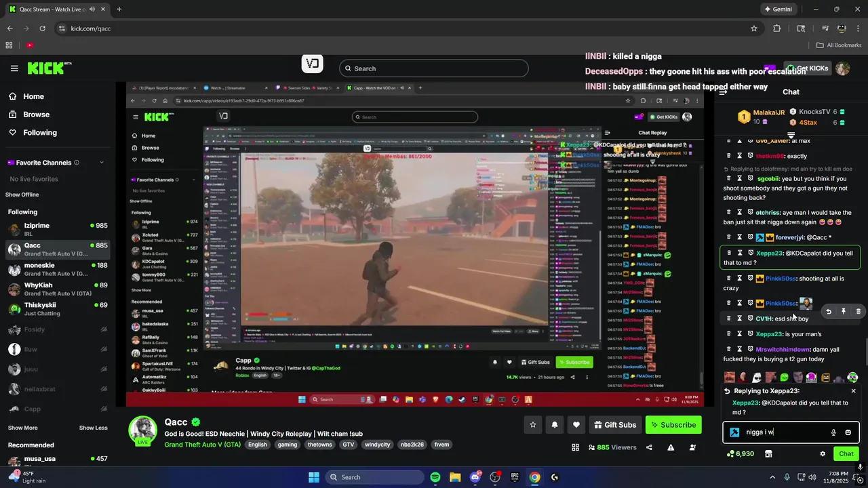Screen dimensions: 868x488
Task: Open the Kick shop icon below chat
Action: [x=768, y=453]
